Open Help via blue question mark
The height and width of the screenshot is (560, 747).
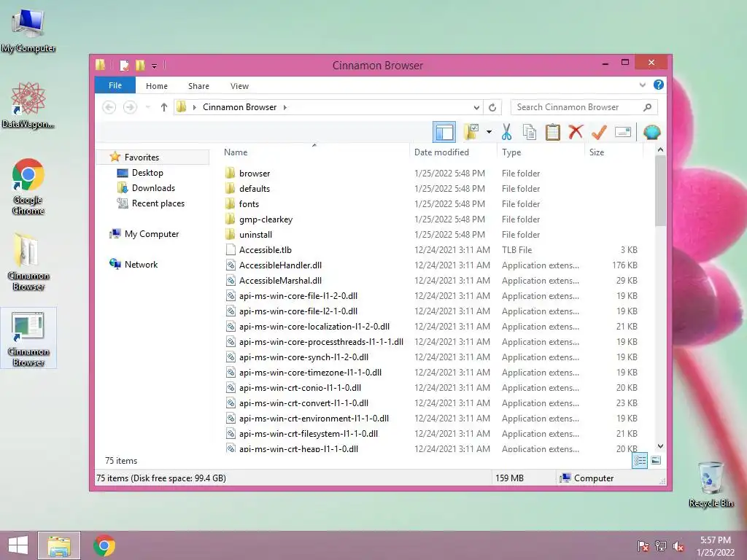pos(659,85)
